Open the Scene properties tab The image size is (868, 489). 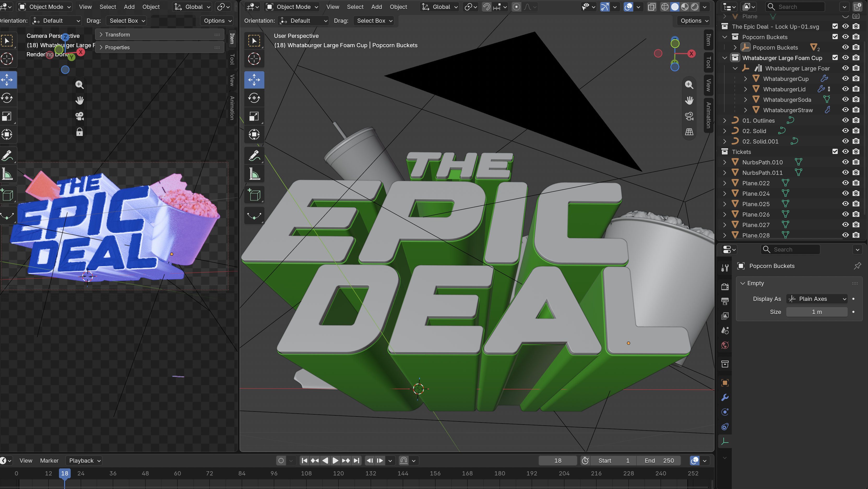725,331
